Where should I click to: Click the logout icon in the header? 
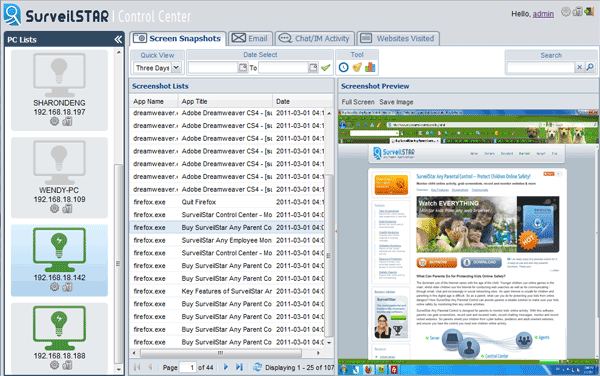point(589,11)
